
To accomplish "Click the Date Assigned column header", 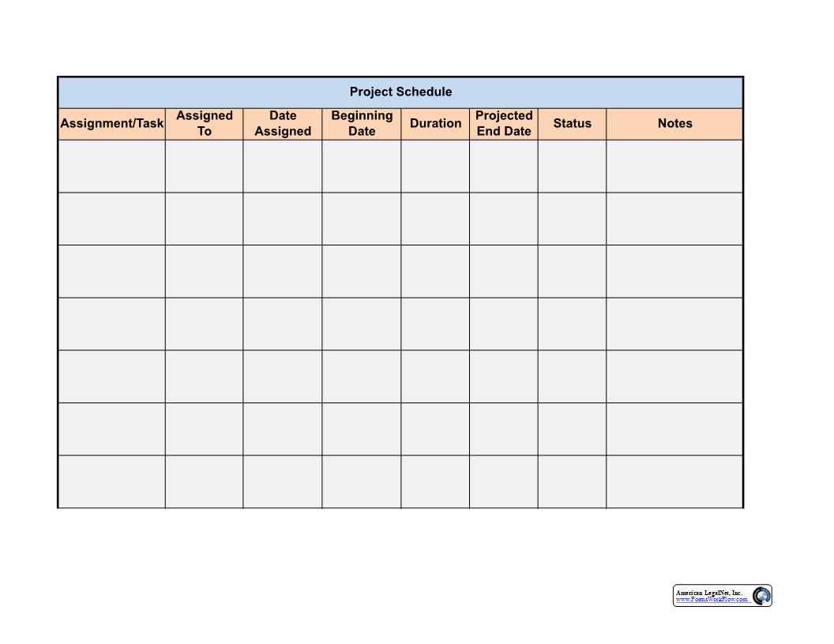I will 283,123.
